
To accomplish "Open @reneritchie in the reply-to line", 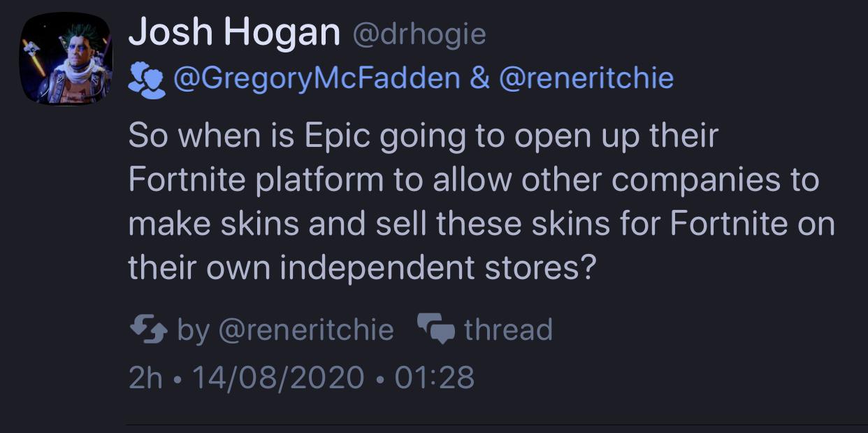I will coord(586,78).
